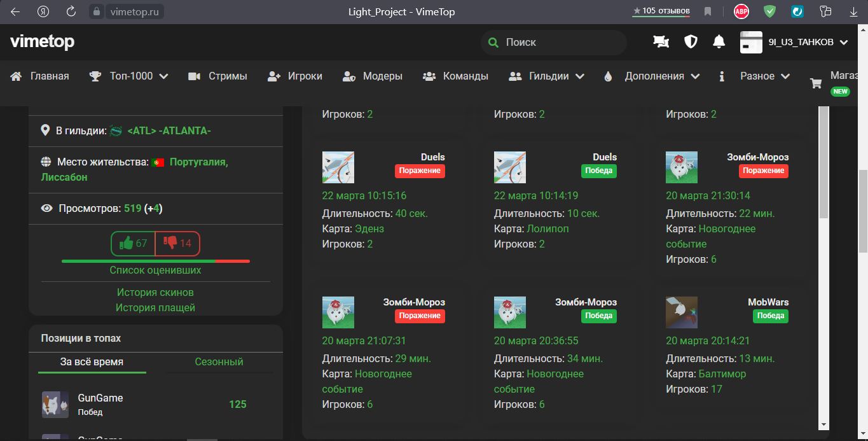868x441 pixels.
Task: Open the shopping cart icon
Action: point(816,83)
